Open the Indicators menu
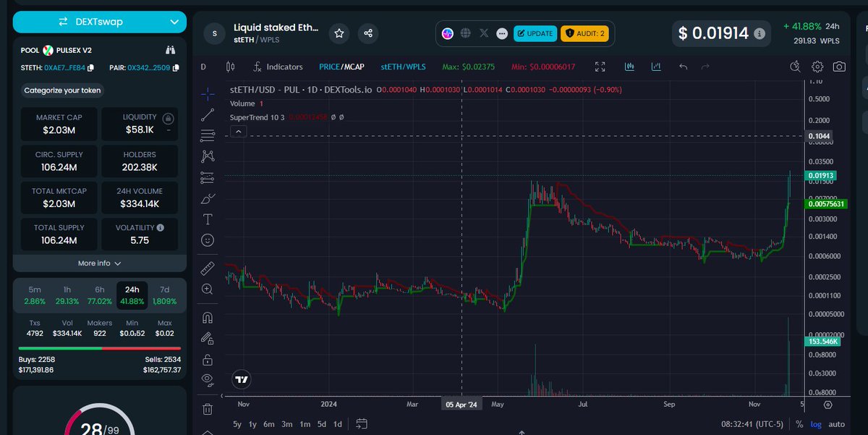 click(x=278, y=67)
